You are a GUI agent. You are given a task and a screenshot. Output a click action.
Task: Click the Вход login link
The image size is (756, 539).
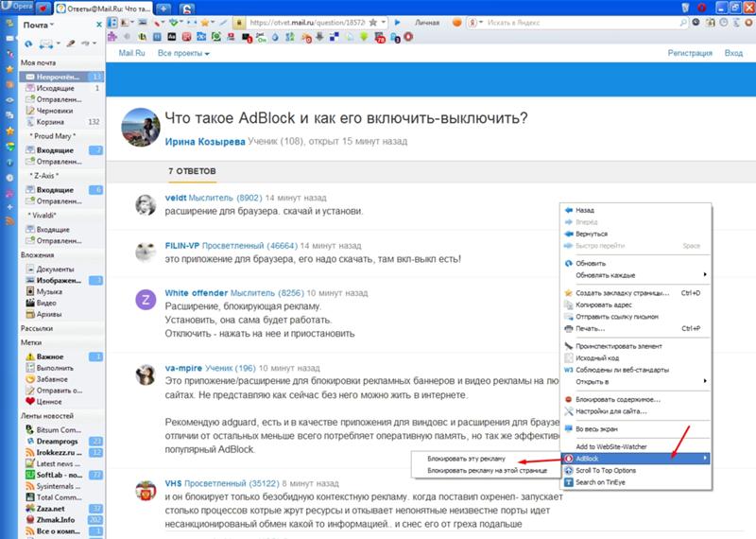733,53
